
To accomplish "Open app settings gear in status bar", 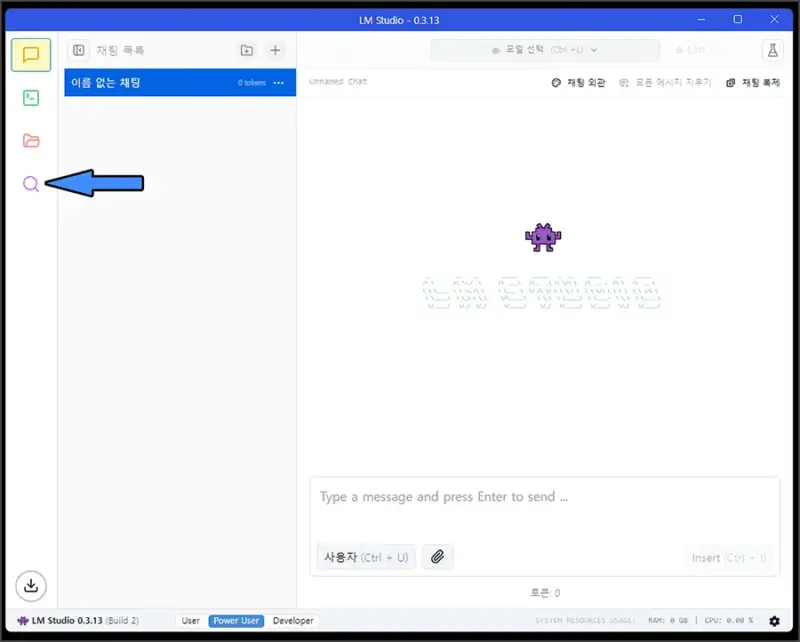I will tap(774, 621).
